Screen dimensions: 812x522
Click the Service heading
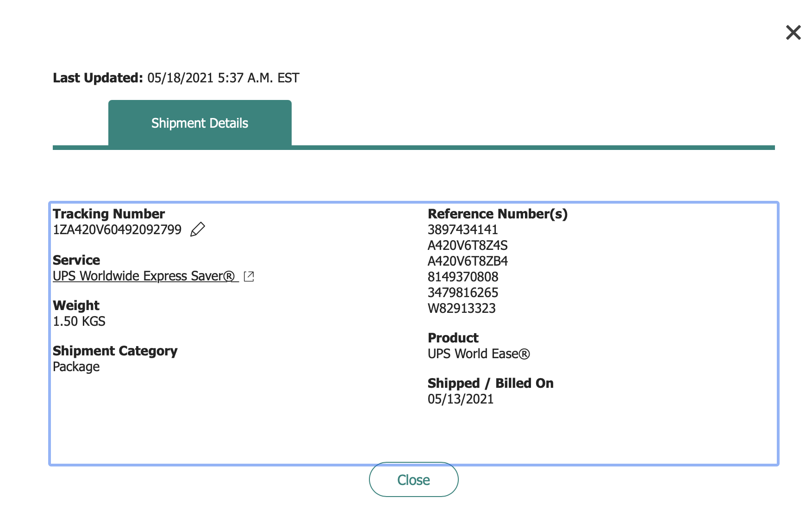(x=76, y=260)
